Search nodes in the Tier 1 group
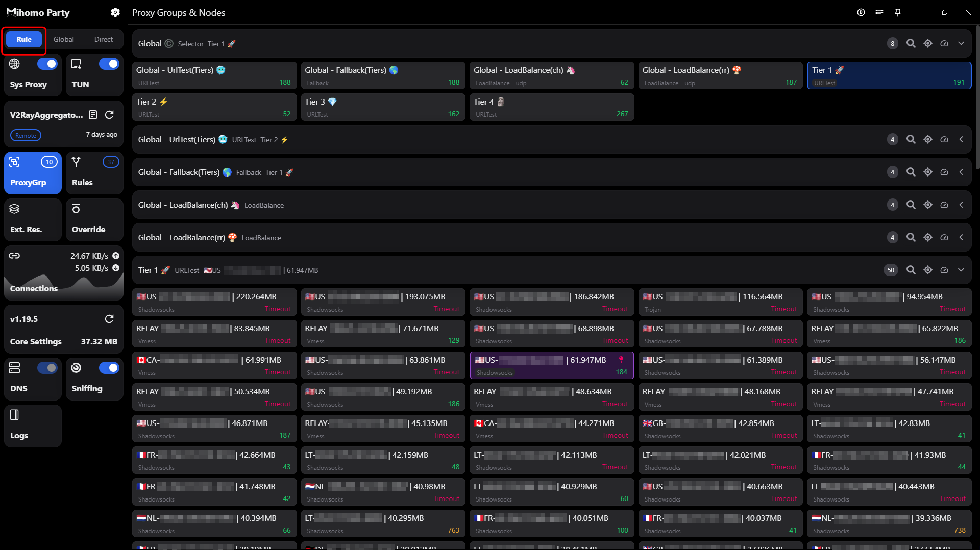The height and width of the screenshot is (550, 980). pos(911,270)
